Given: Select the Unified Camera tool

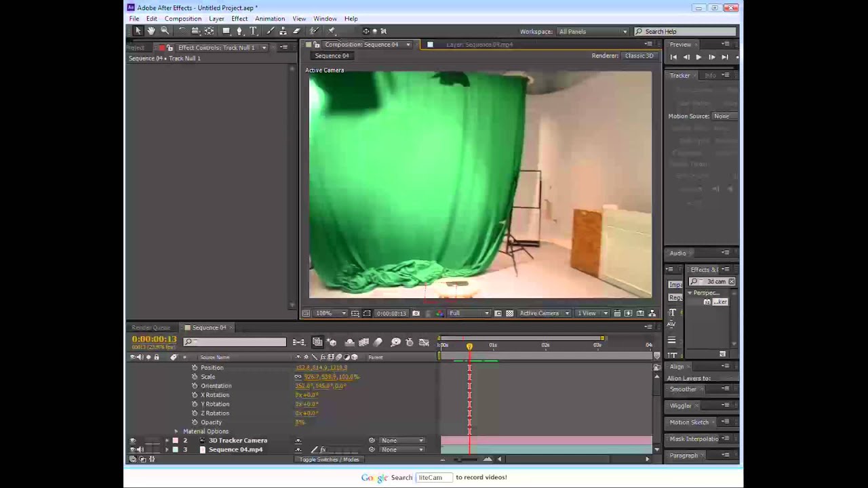Looking at the screenshot, I should pyautogui.click(x=195, y=31).
